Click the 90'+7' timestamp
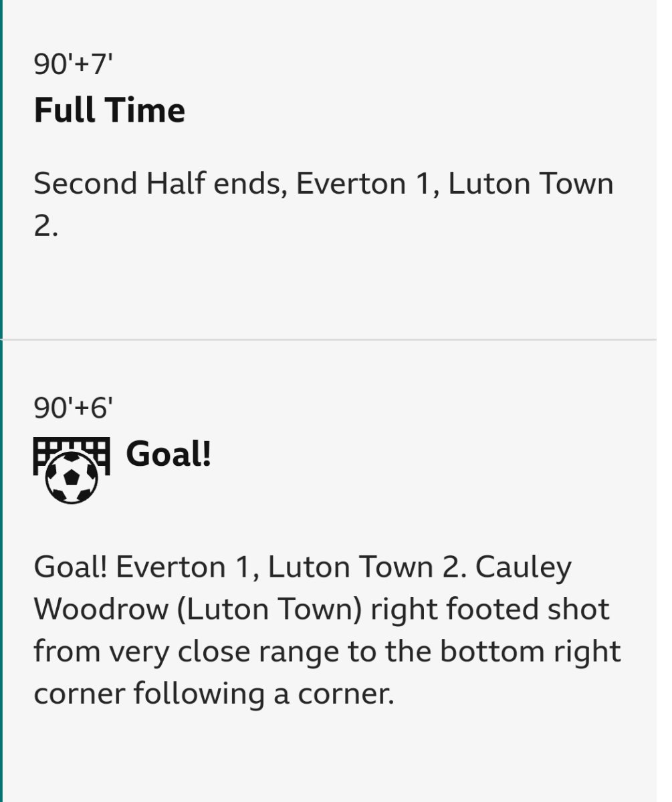 pos(74,65)
